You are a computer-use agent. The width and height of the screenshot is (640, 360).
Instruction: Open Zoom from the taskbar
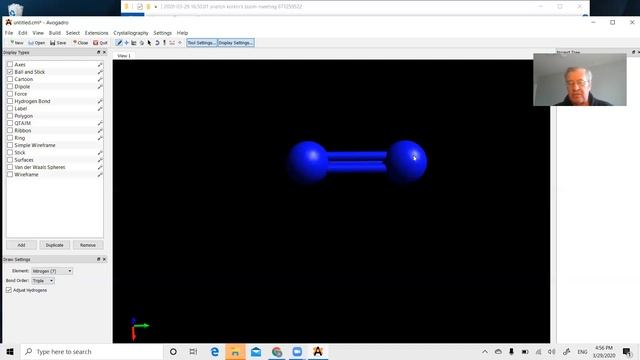tap(297, 352)
